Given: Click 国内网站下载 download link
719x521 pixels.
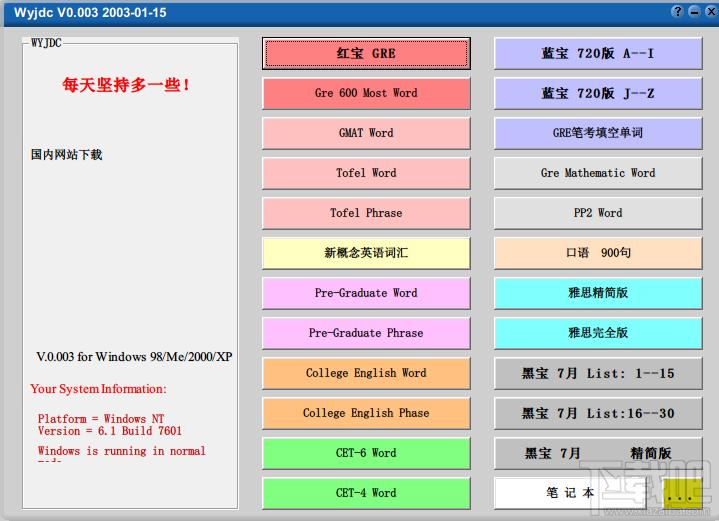Looking at the screenshot, I should pos(66,155).
